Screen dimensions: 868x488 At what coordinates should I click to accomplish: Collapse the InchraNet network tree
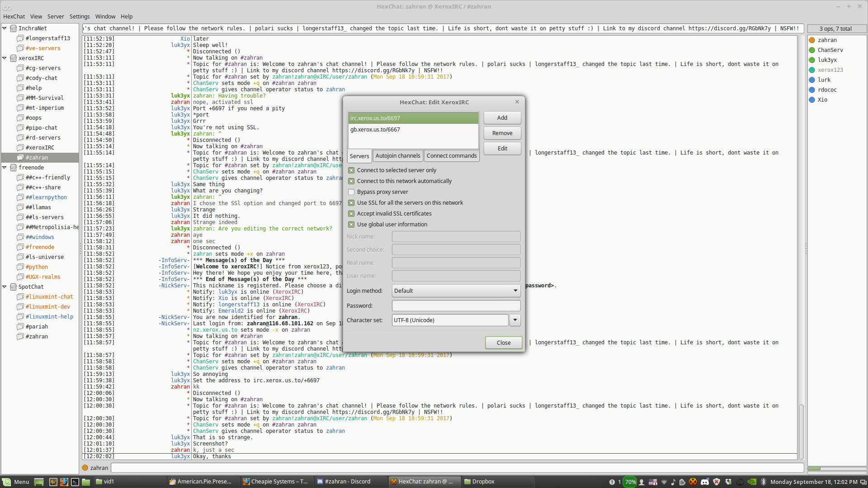tap(5, 28)
